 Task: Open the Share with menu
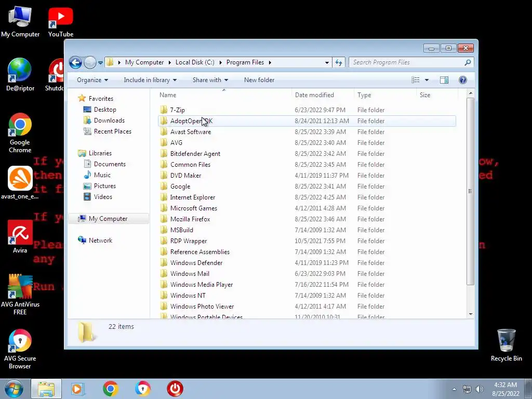pos(210,80)
